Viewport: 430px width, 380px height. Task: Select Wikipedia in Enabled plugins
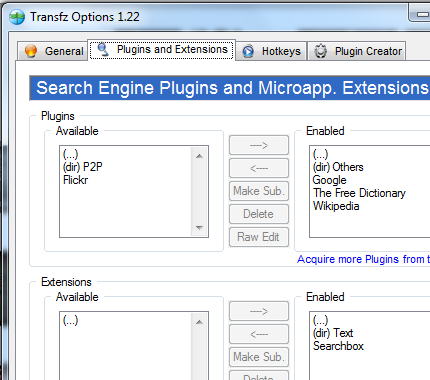336,206
